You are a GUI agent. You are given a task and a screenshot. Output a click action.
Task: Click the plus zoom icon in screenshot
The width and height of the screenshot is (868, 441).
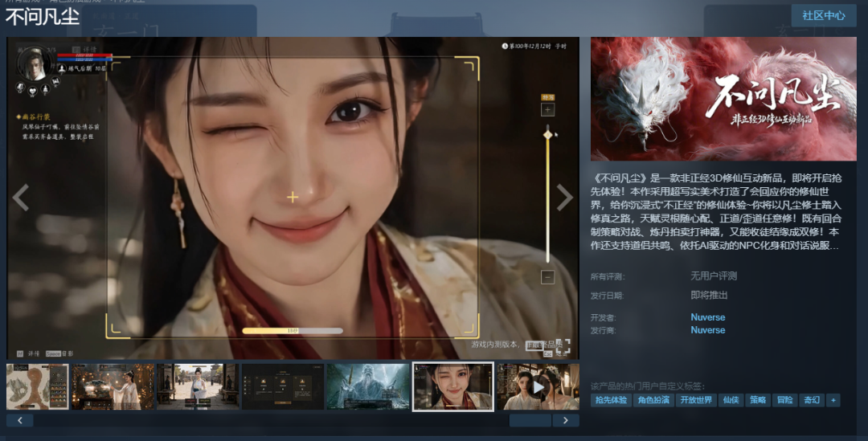coord(547,109)
